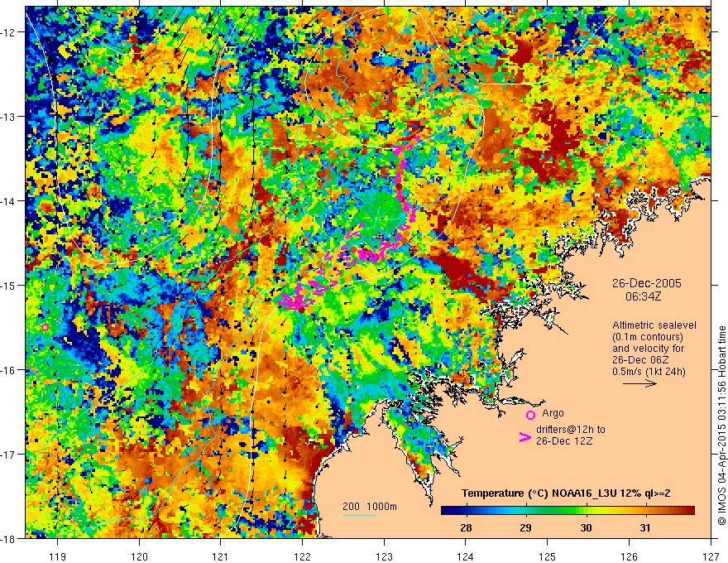
Task: Click the 'drifters@12h to' legend text
Action: tap(571, 430)
